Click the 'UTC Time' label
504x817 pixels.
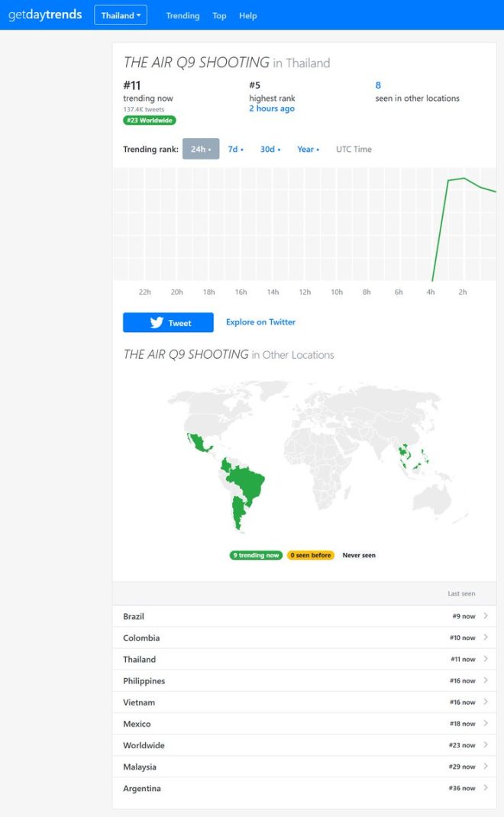click(x=354, y=149)
